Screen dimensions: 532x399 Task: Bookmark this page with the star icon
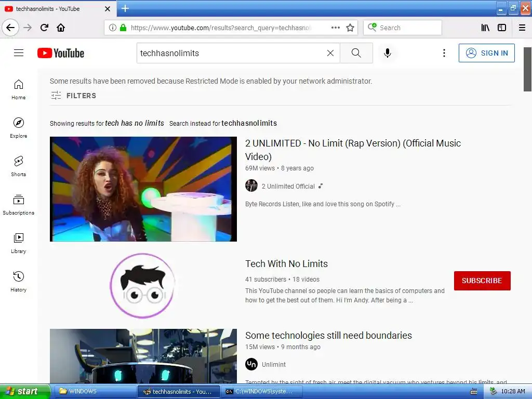[x=350, y=28]
